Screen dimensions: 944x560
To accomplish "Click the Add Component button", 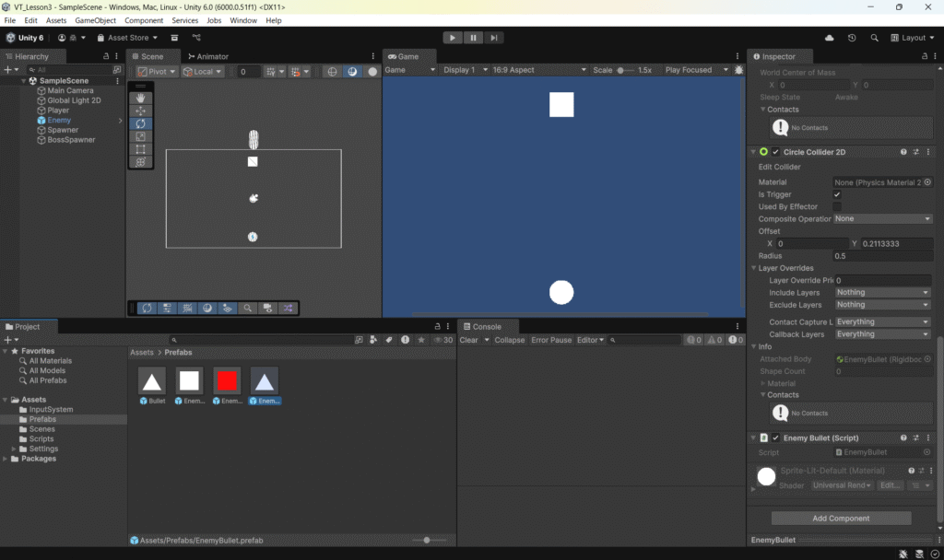I will pos(841,519).
